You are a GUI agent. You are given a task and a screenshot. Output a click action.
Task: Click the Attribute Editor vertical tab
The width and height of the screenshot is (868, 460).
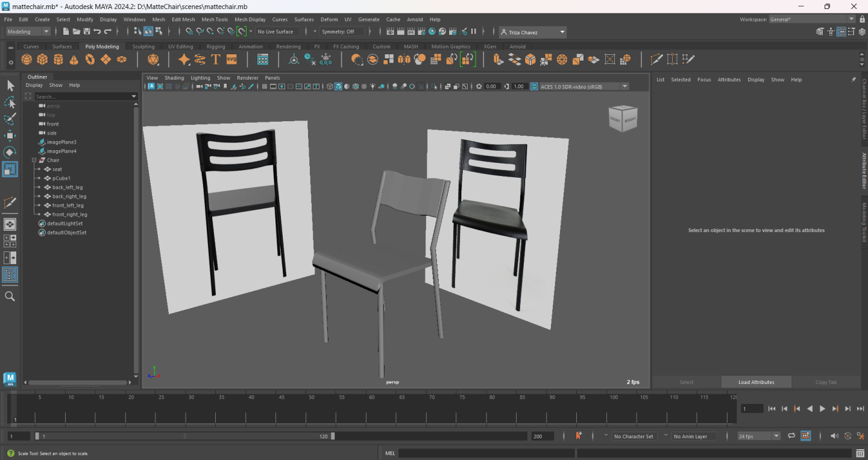pyautogui.click(x=864, y=171)
